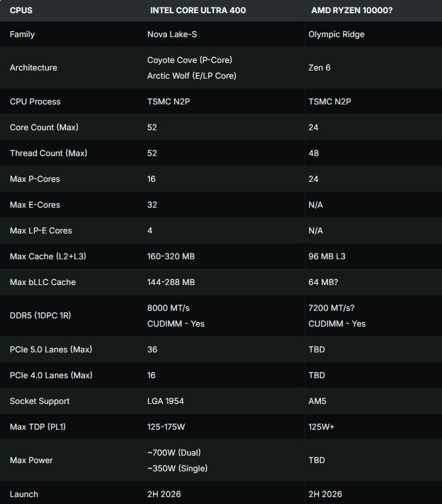
Task: Select the Zen 6 architecture cell
Action: click(319, 68)
